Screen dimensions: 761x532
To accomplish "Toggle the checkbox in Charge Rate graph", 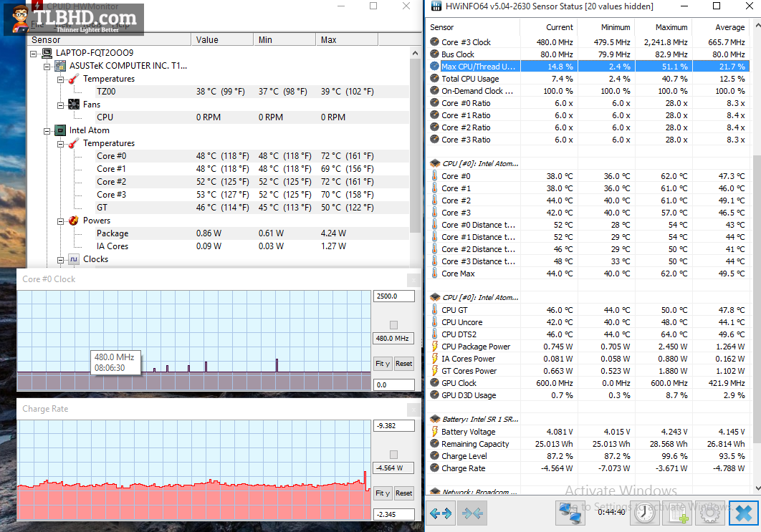I will (393, 455).
